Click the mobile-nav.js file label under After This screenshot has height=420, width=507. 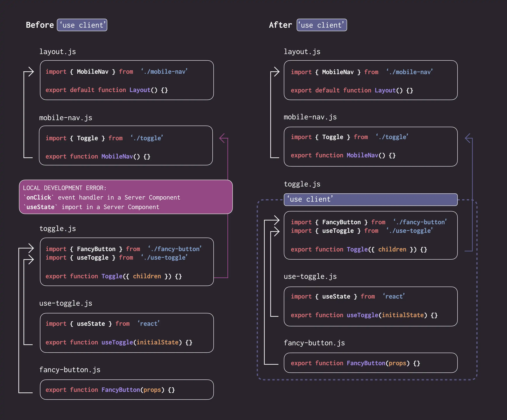pos(310,117)
